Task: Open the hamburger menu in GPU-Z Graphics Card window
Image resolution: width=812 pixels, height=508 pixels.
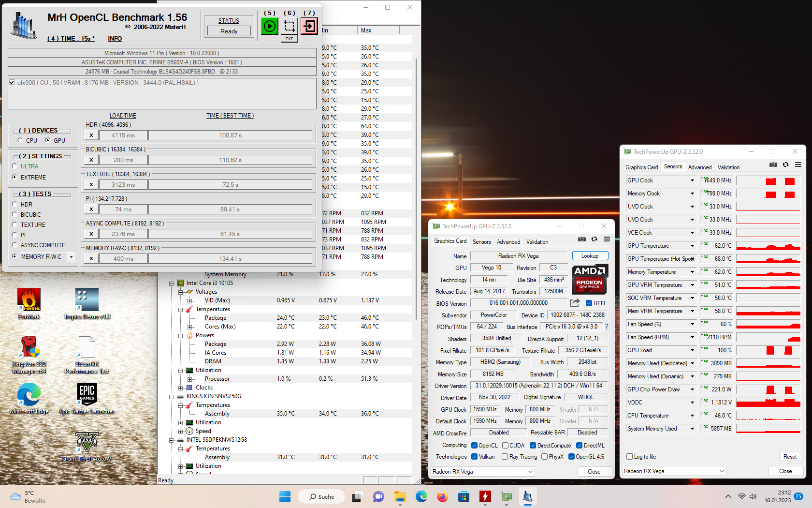Action: (607, 239)
